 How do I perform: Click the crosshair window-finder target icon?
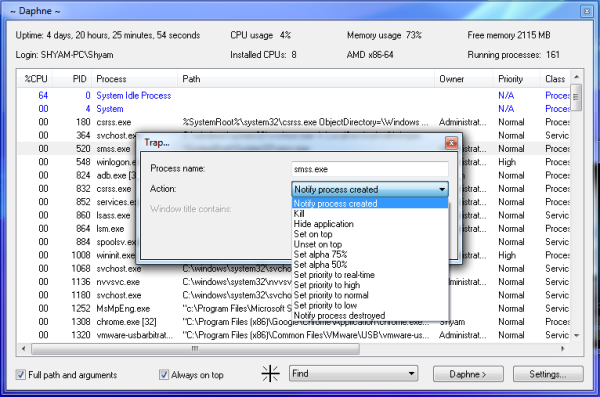tap(271, 374)
